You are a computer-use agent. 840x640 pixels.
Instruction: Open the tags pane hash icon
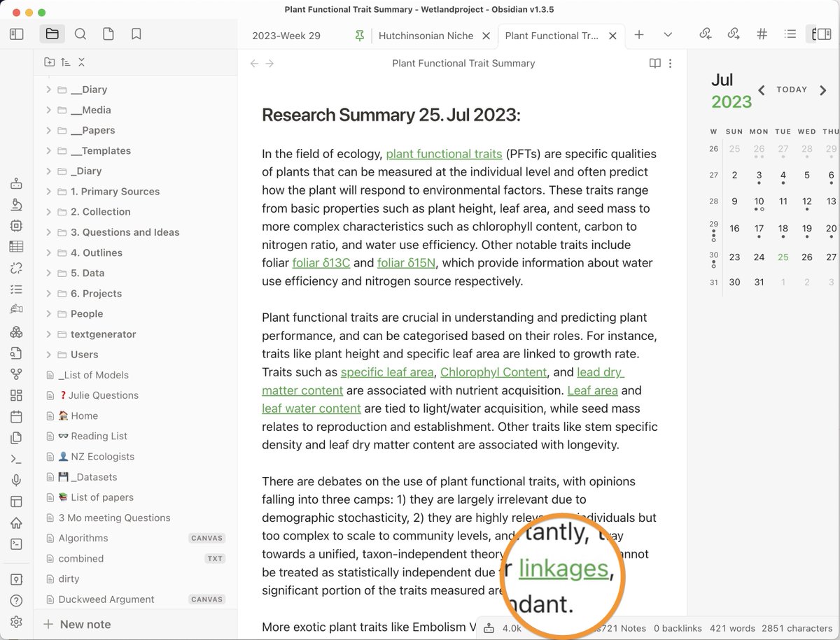tap(762, 34)
